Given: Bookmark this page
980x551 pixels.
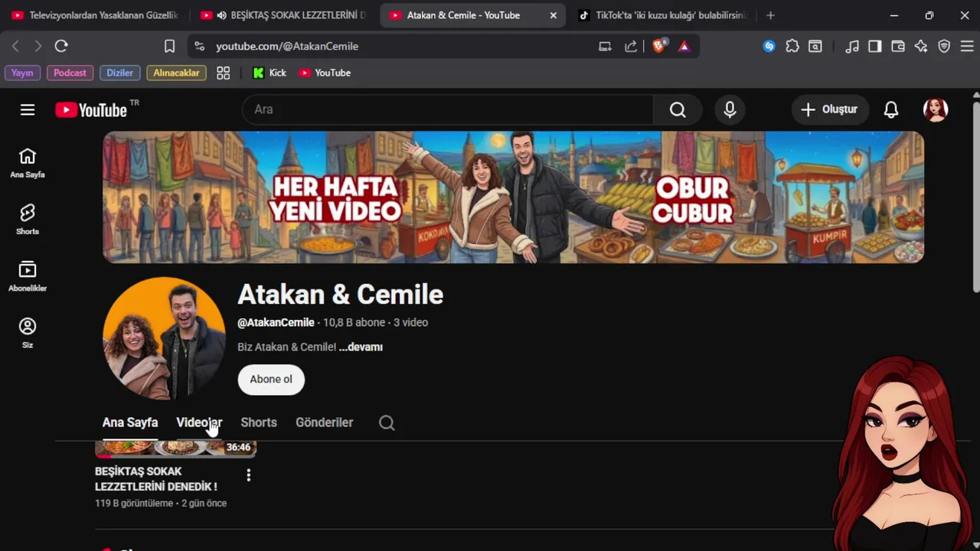Looking at the screenshot, I should [x=169, y=46].
